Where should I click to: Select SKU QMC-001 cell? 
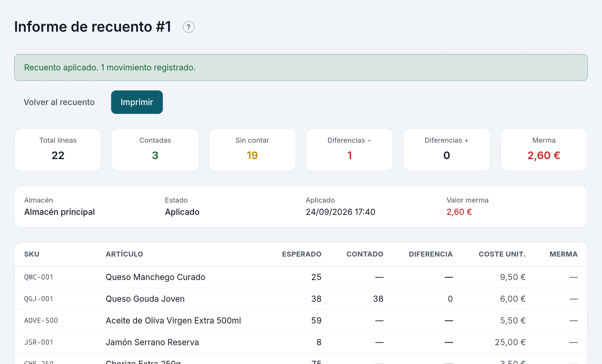click(39, 277)
